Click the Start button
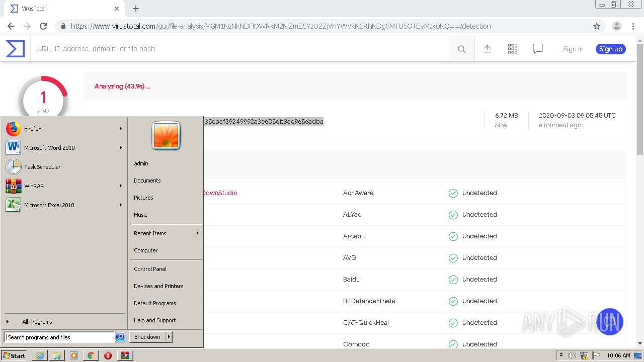The width and height of the screenshot is (644, 362). (x=15, y=355)
